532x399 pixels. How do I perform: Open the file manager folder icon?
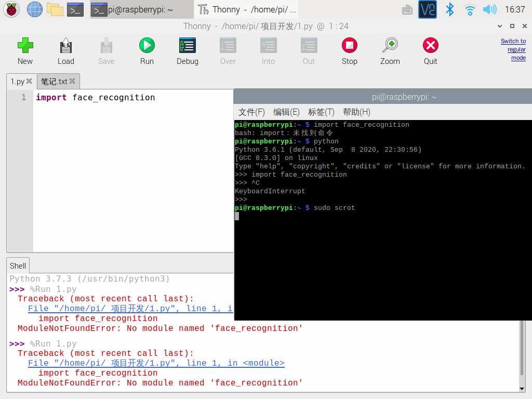tap(55, 9)
